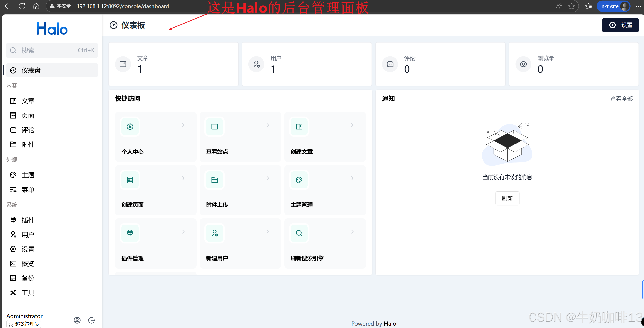
Task: Click the 主题管理 palette icon
Action: click(x=299, y=180)
